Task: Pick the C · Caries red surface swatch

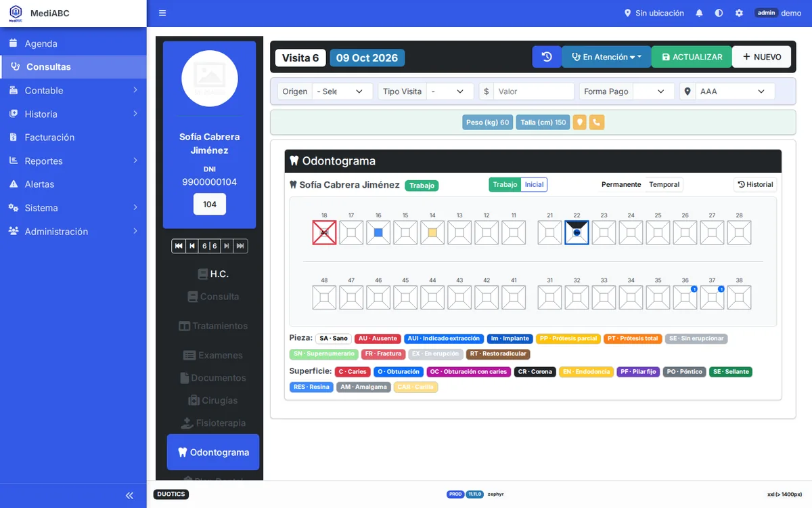Action: (353, 372)
